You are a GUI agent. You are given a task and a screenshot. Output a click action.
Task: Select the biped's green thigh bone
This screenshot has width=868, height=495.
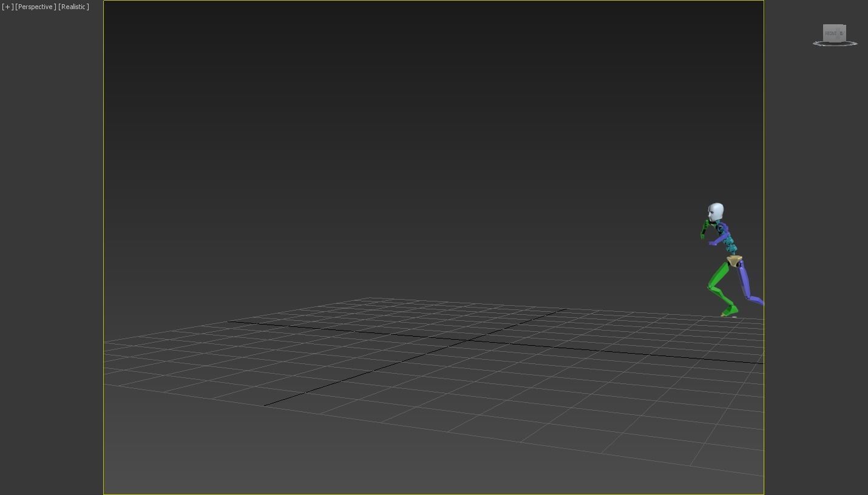pos(719,275)
